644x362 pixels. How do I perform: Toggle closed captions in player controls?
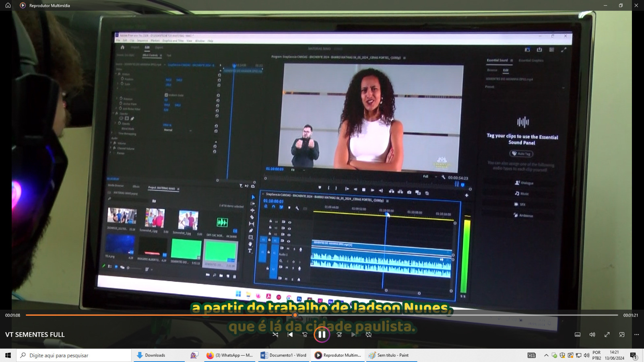click(x=578, y=335)
